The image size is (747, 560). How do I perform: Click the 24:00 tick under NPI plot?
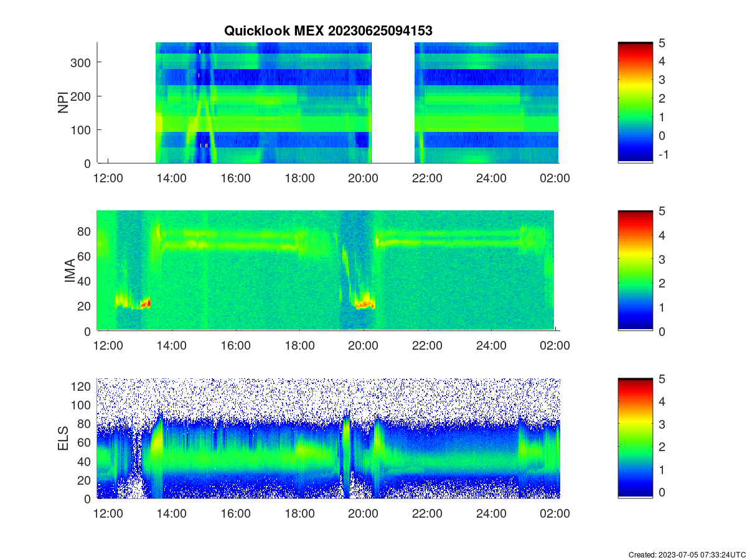click(491, 178)
